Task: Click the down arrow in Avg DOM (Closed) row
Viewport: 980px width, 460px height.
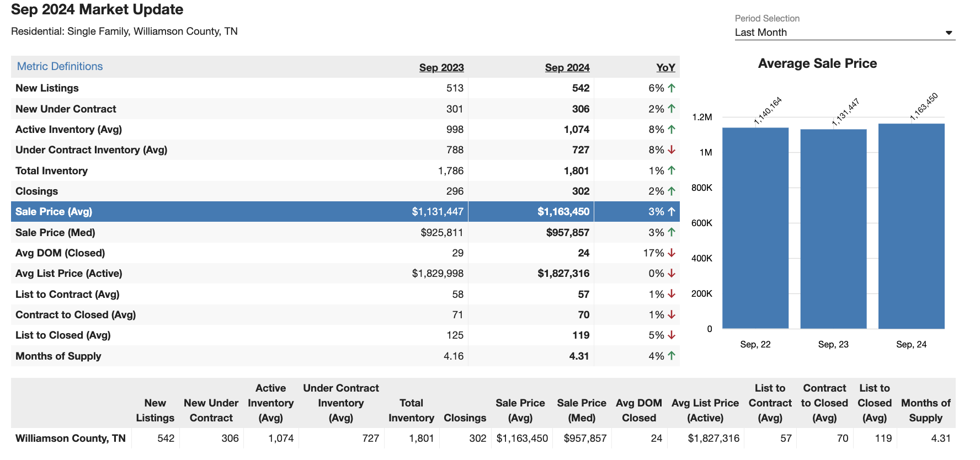Action: tap(672, 253)
